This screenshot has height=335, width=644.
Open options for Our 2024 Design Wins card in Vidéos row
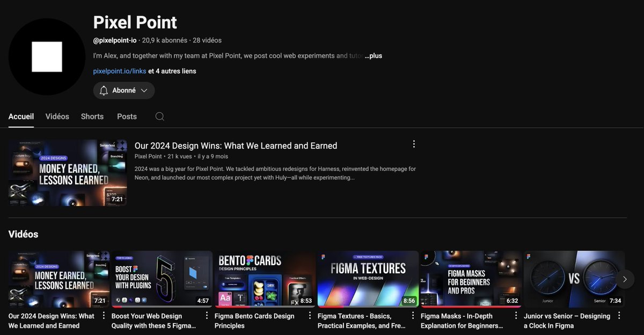(104, 316)
